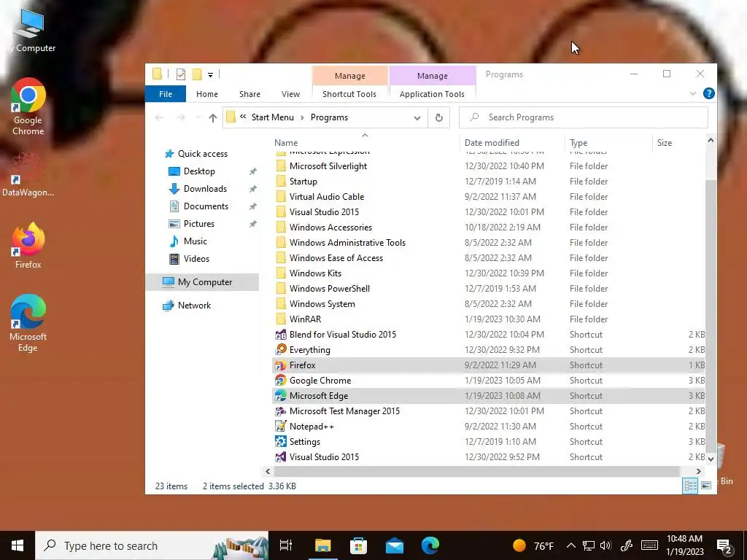This screenshot has width=747, height=560.
Task: Click the breadcrumb chevron after Start Menu
Action: tap(302, 117)
